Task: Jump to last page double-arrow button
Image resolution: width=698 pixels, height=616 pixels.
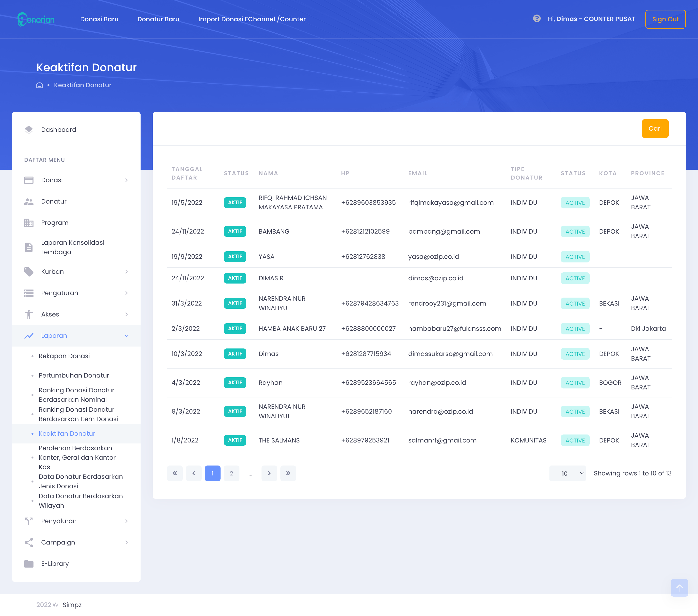Action: click(288, 473)
